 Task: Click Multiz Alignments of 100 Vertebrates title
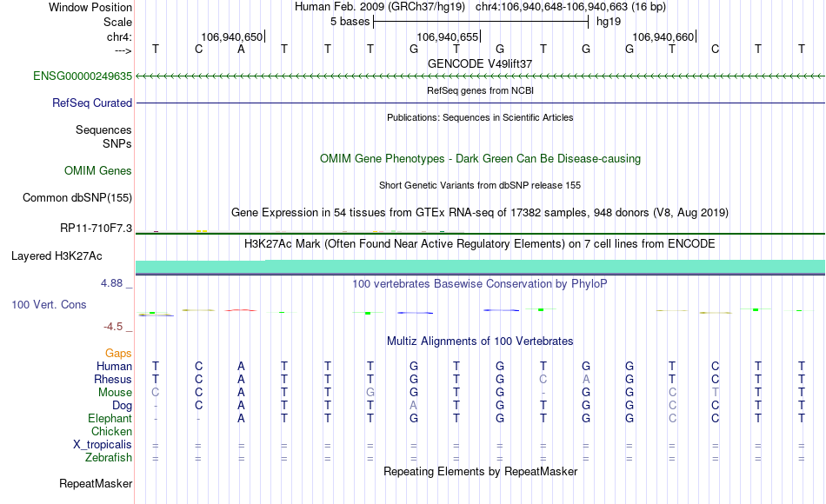(480, 341)
